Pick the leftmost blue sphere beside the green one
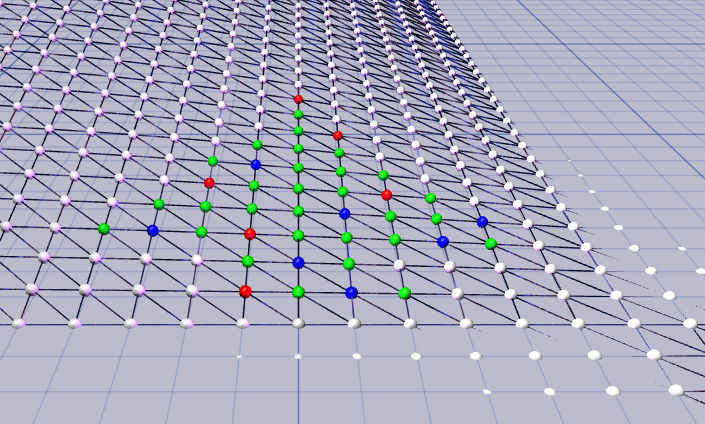705x424 pixels. [x=153, y=231]
